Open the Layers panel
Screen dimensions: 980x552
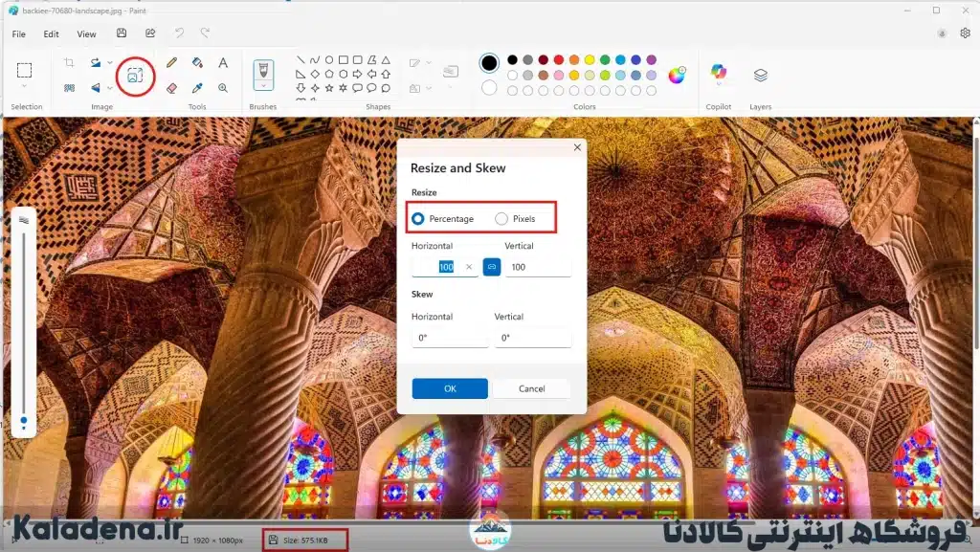(x=760, y=76)
